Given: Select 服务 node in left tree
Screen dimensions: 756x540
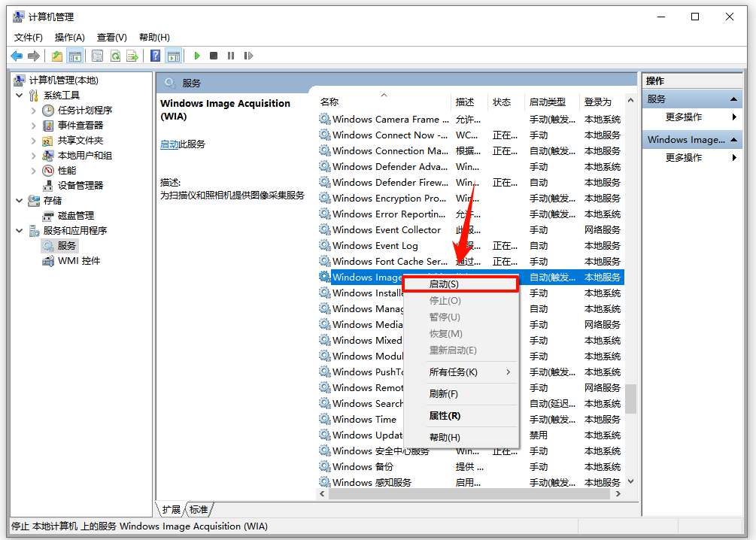Looking at the screenshot, I should pyautogui.click(x=66, y=246).
